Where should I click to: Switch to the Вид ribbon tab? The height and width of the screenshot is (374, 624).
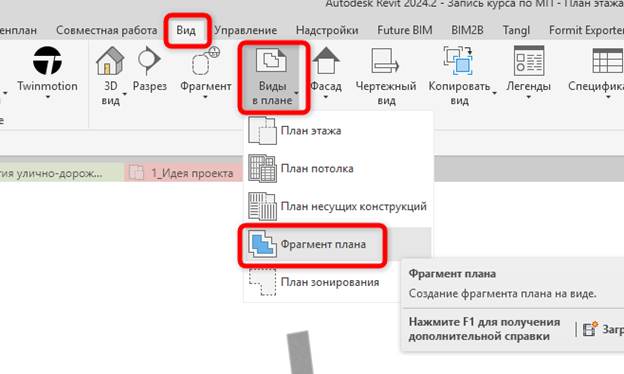[186, 30]
